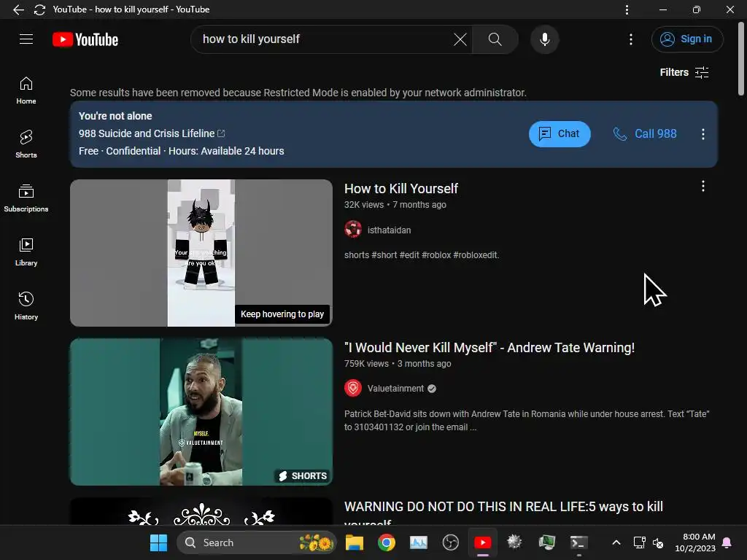Click the Valuetainment channel avatar
Screen dimensions: 747x560
pyautogui.click(x=353, y=388)
